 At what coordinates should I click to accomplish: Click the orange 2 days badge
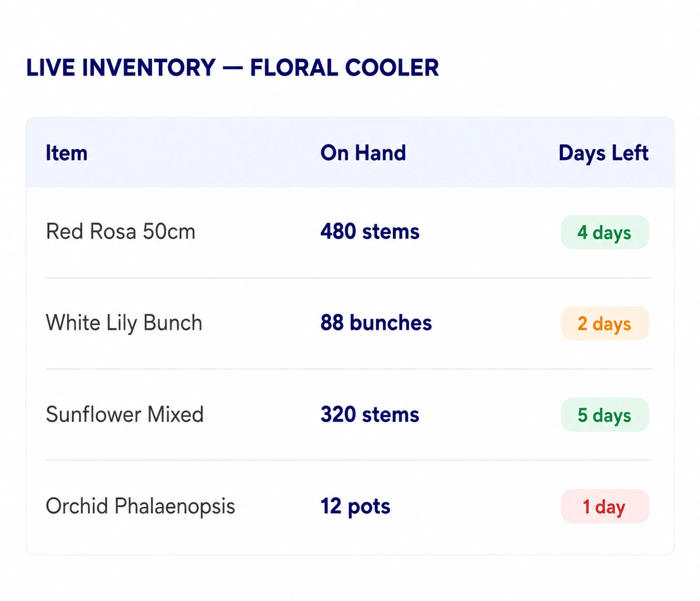[605, 324]
